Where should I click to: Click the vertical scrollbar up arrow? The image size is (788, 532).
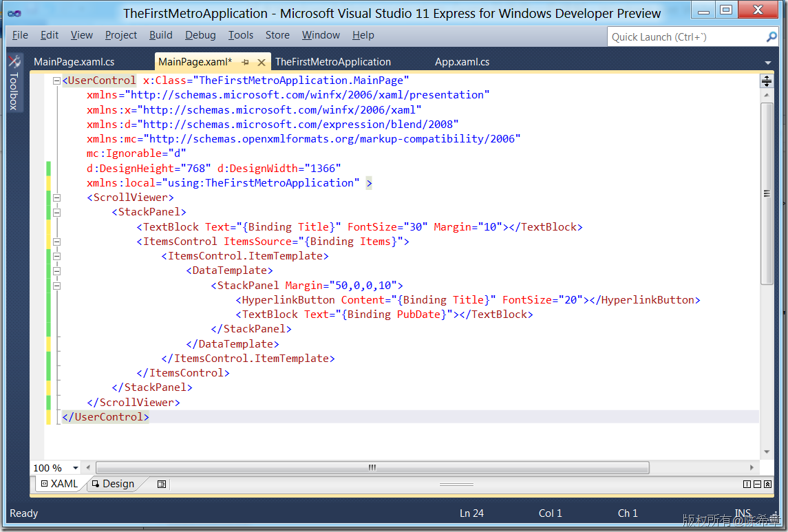pyautogui.click(x=767, y=95)
